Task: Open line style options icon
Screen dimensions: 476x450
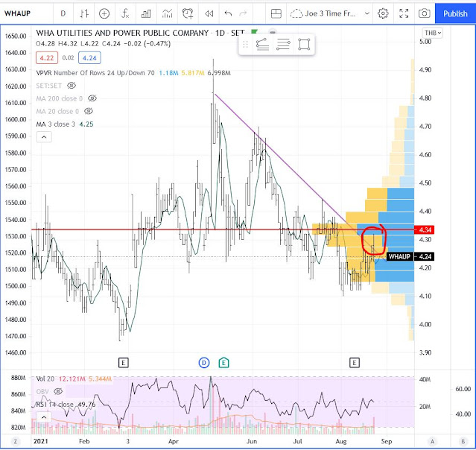Action: click(283, 45)
